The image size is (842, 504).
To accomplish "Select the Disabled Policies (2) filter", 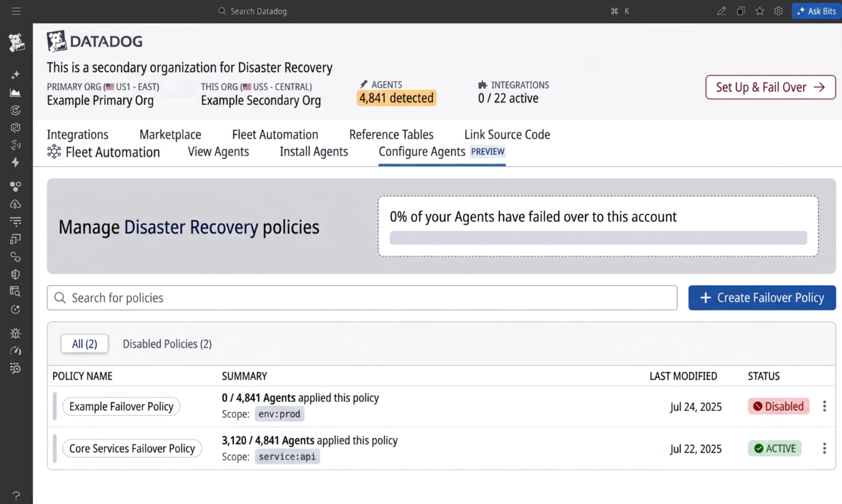I will (167, 344).
